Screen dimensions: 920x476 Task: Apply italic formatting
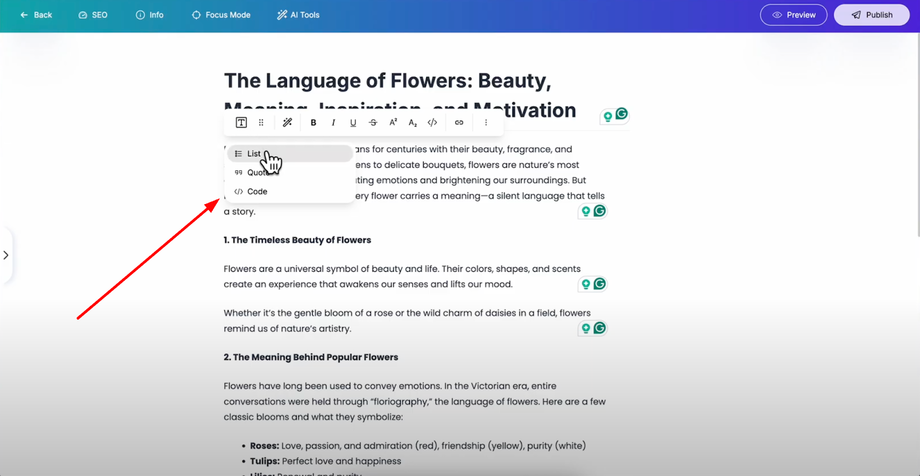[x=333, y=123]
